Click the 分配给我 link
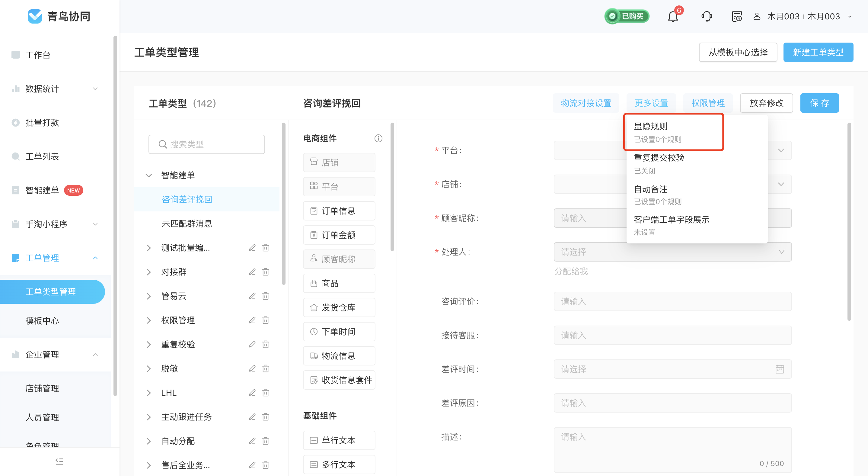The height and width of the screenshot is (476, 868). coord(571,271)
